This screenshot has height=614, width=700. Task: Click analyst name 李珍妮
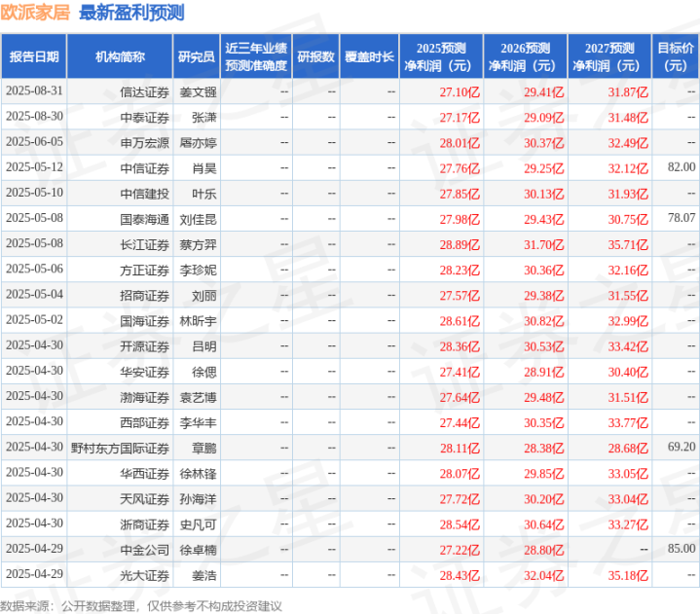[x=198, y=271]
